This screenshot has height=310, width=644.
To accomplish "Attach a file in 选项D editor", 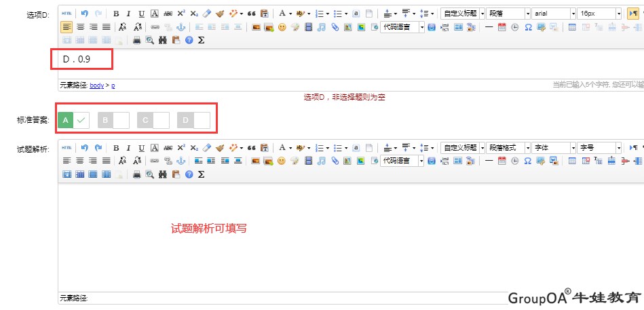I will tap(335, 28).
